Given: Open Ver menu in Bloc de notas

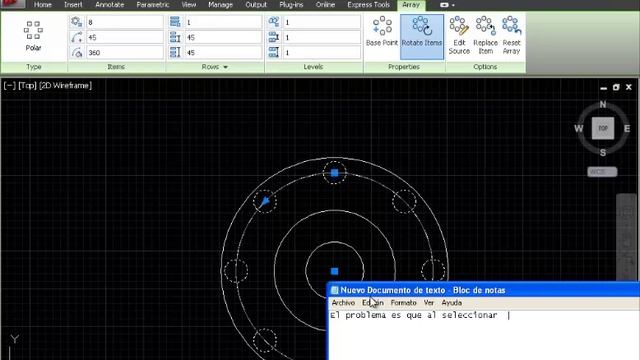Looking at the screenshot, I should point(429,303).
